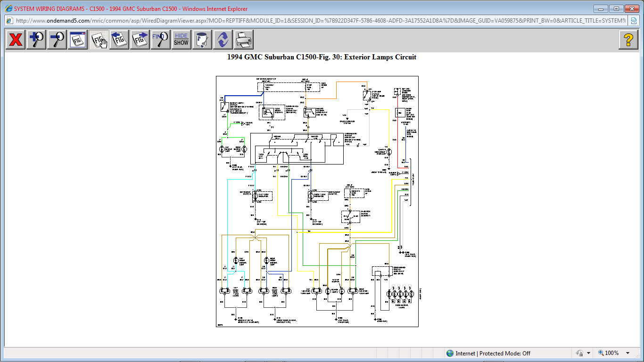Zoom in with the plus magnifier icon
The image size is (644, 362).
point(36,40)
